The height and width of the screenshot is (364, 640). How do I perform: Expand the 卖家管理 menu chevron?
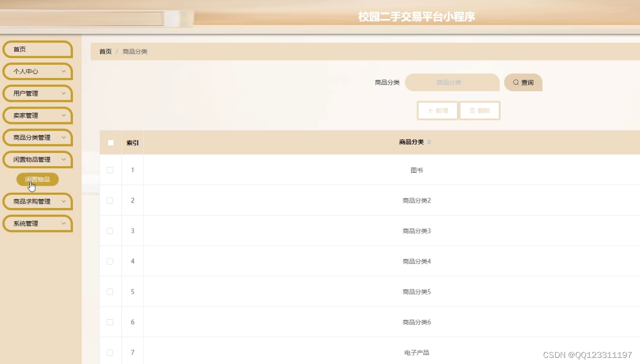(x=64, y=115)
